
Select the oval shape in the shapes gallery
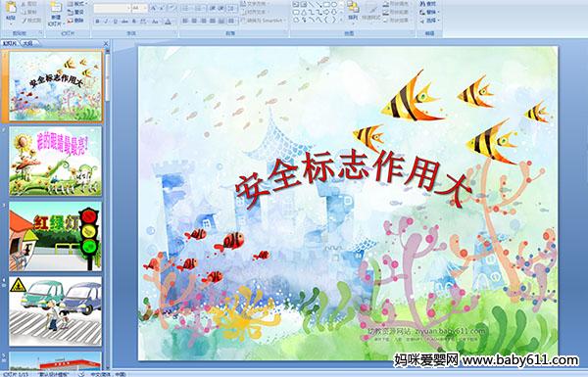coord(334,4)
